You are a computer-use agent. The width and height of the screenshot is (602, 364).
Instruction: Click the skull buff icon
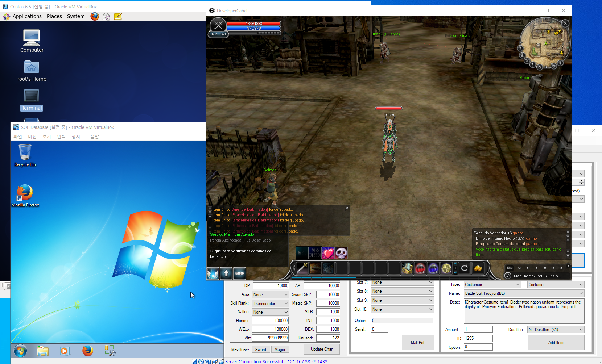pyautogui.click(x=341, y=253)
